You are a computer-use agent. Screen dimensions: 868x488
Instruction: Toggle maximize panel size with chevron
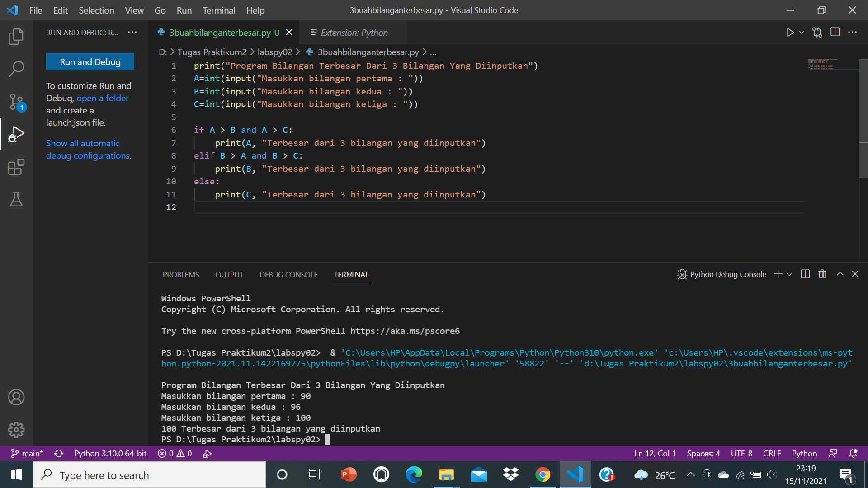tap(840, 274)
